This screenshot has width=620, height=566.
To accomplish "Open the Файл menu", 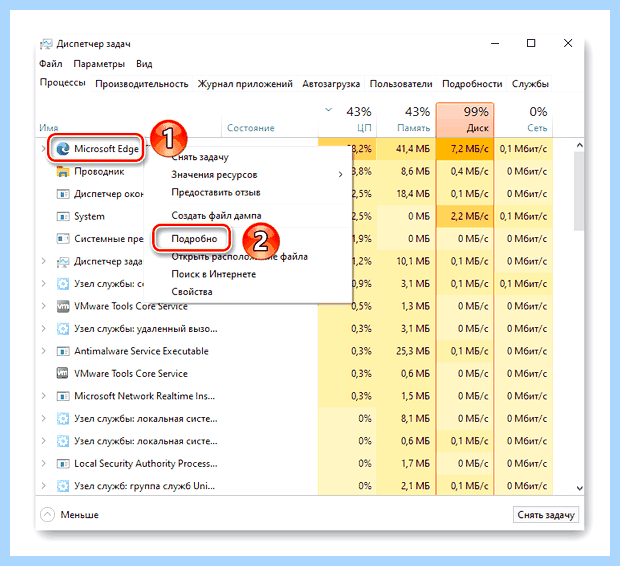I will [51, 64].
